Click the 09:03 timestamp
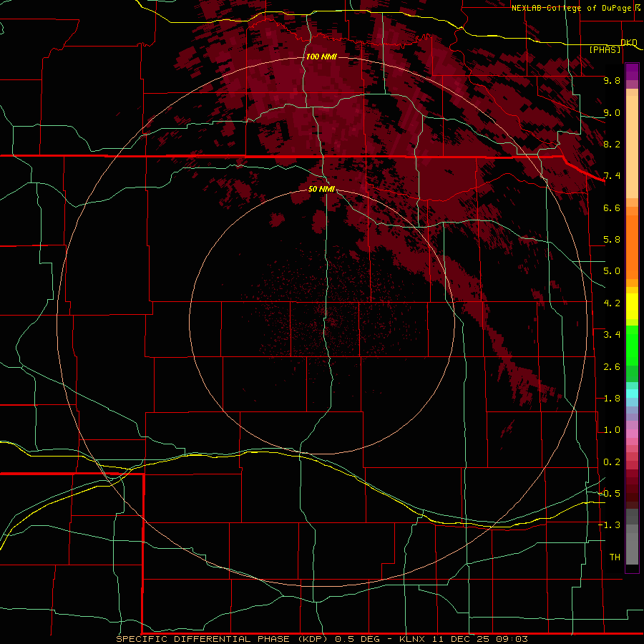 [x=512, y=639]
